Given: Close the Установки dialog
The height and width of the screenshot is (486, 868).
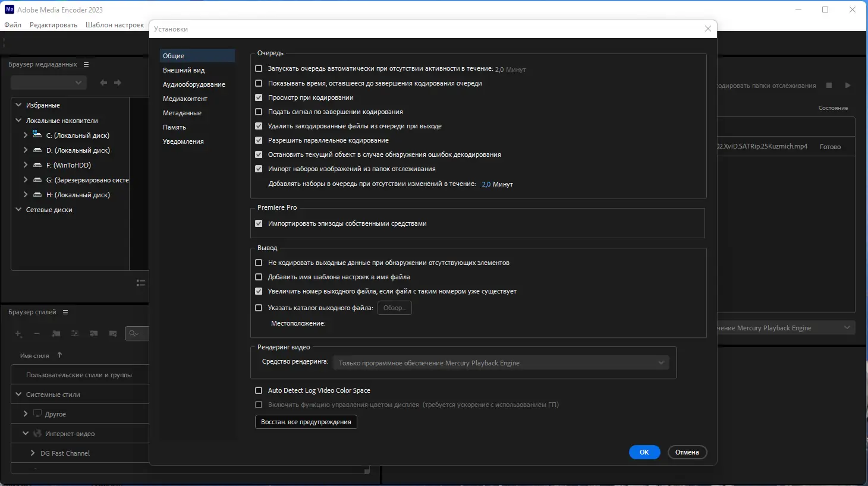Looking at the screenshot, I should pyautogui.click(x=707, y=29).
